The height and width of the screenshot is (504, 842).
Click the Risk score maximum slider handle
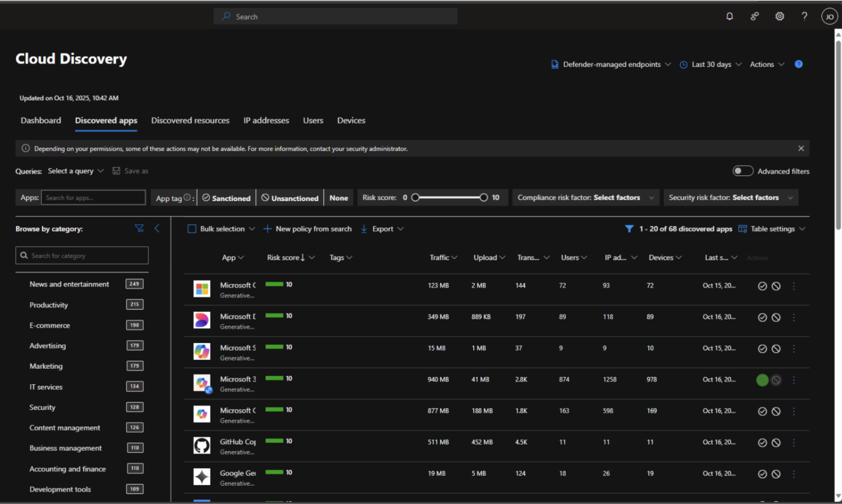click(483, 198)
